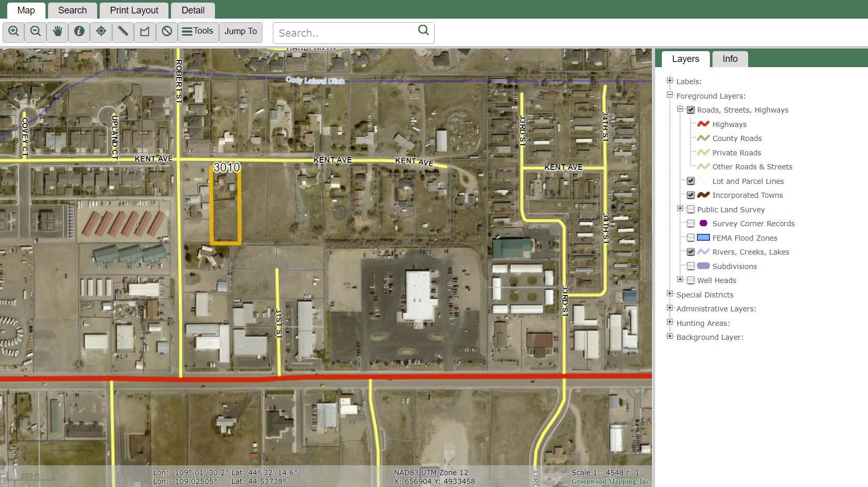Switch to the Map tab
The width and height of the screenshot is (868, 487).
coord(26,10)
